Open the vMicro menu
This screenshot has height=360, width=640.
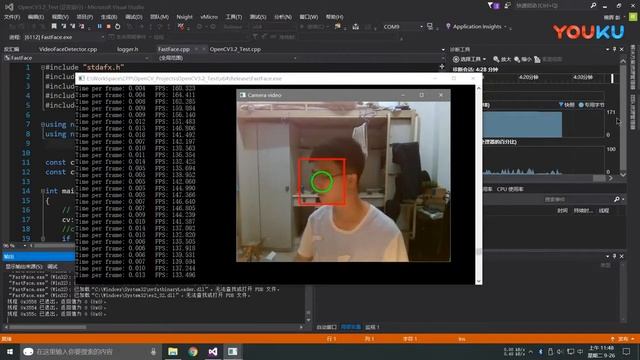(209, 17)
